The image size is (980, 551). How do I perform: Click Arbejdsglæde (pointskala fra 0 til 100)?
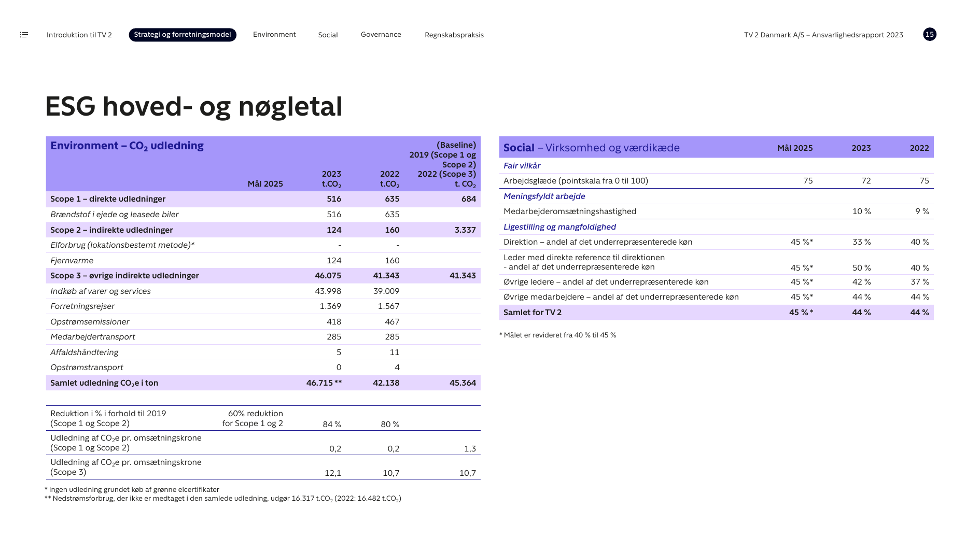[x=576, y=181]
